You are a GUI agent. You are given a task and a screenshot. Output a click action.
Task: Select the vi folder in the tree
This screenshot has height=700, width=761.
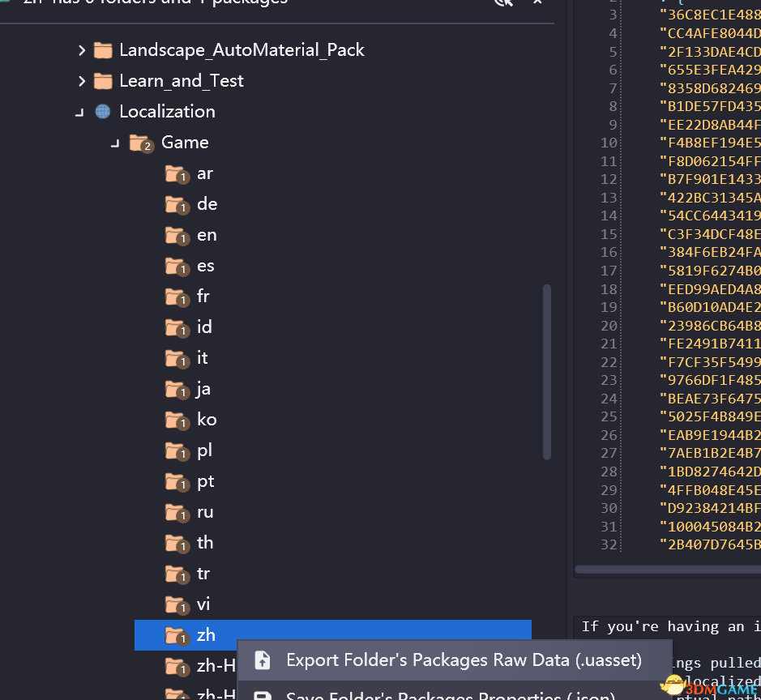(203, 604)
